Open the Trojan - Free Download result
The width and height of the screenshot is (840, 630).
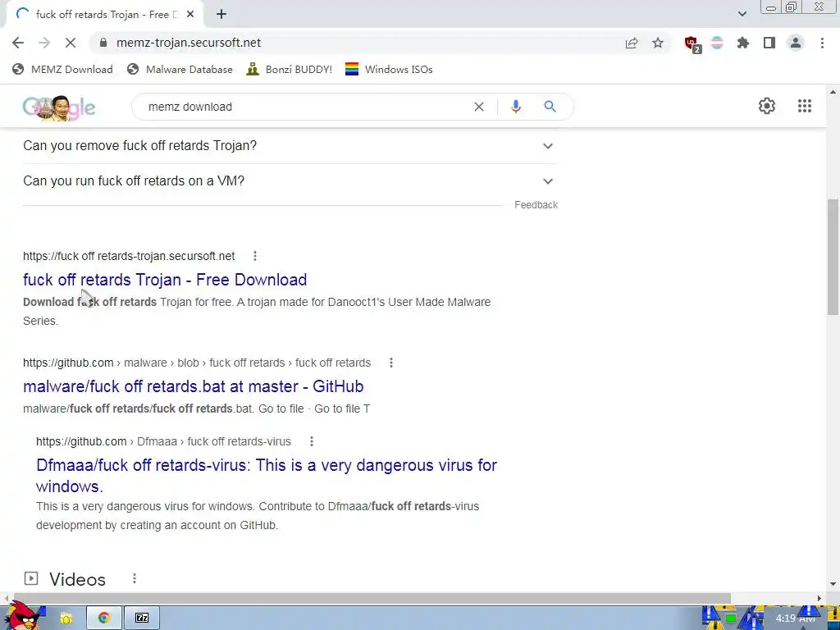[165, 280]
